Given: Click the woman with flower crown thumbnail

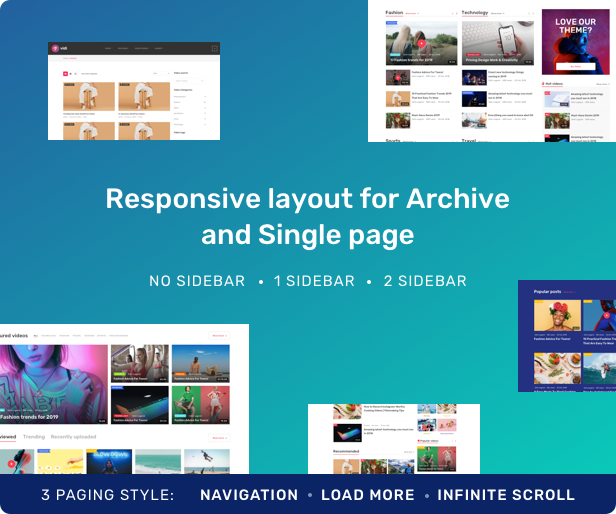Looking at the screenshot, I should [557, 316].
